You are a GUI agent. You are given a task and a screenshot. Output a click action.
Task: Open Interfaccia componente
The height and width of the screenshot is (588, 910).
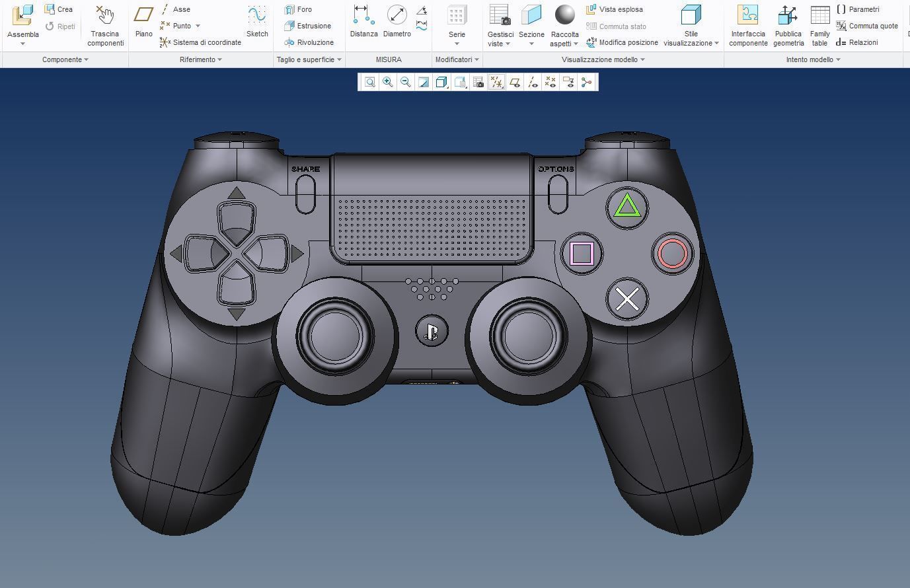coord(748,26)
